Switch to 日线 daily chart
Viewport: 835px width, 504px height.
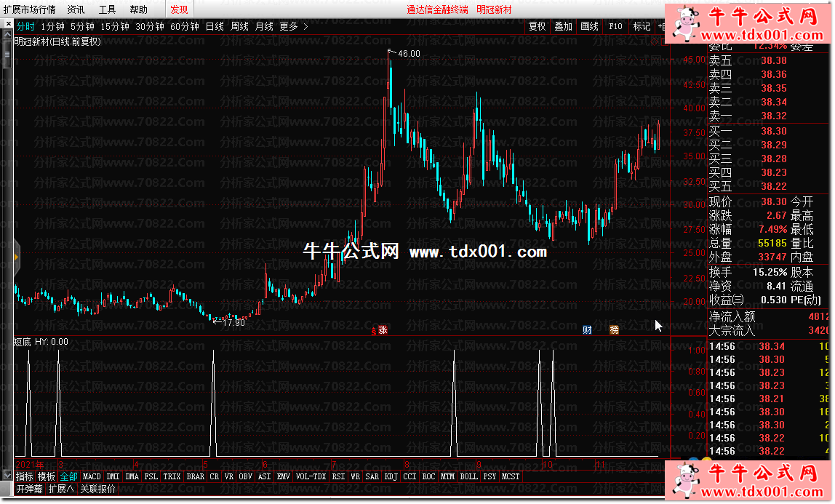[215, 26]
